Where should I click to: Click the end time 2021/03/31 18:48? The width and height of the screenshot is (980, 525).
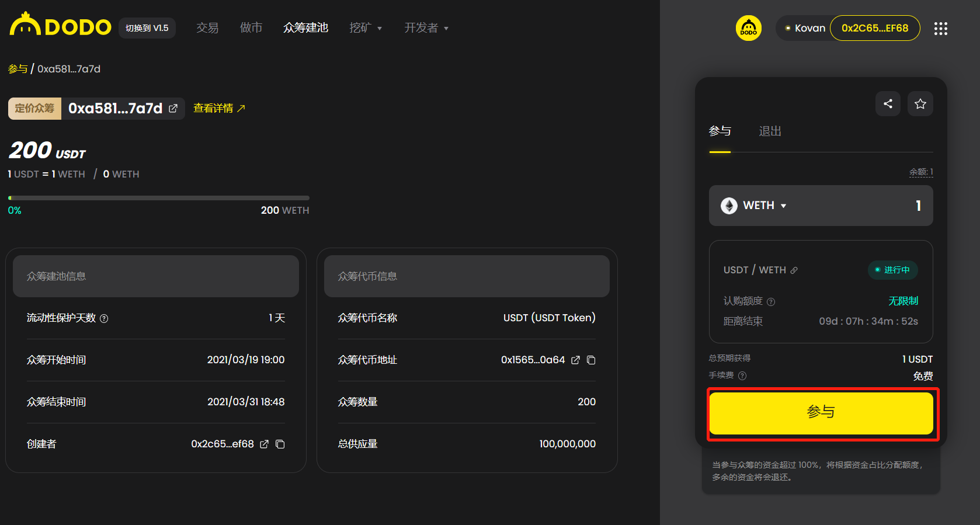point(246,402)
